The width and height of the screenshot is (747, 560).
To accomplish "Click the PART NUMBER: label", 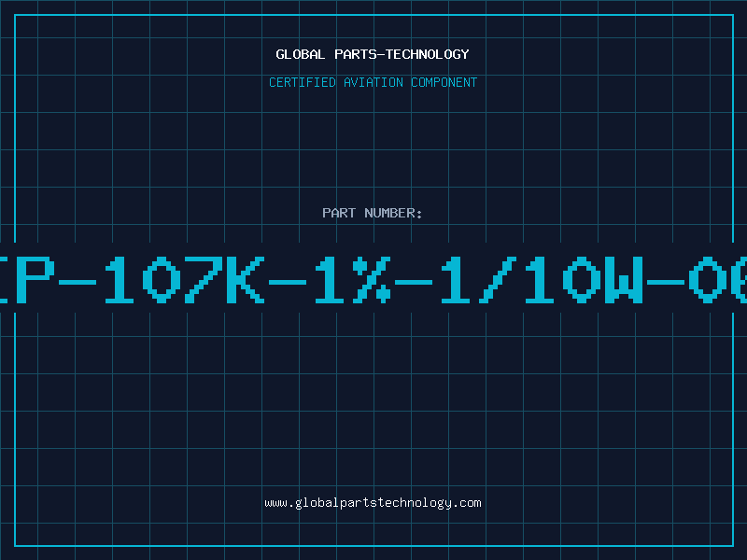I will point(373,213).
